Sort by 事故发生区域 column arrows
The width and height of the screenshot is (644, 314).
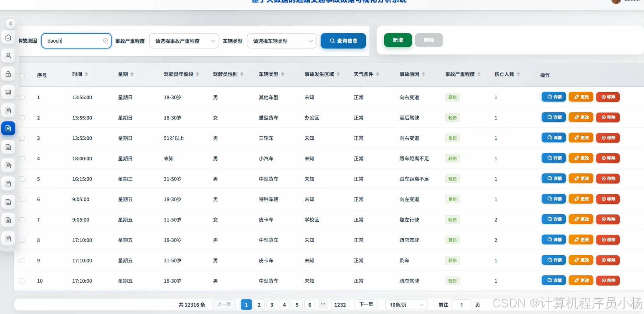pyautogui.click(x=338, y=74)
